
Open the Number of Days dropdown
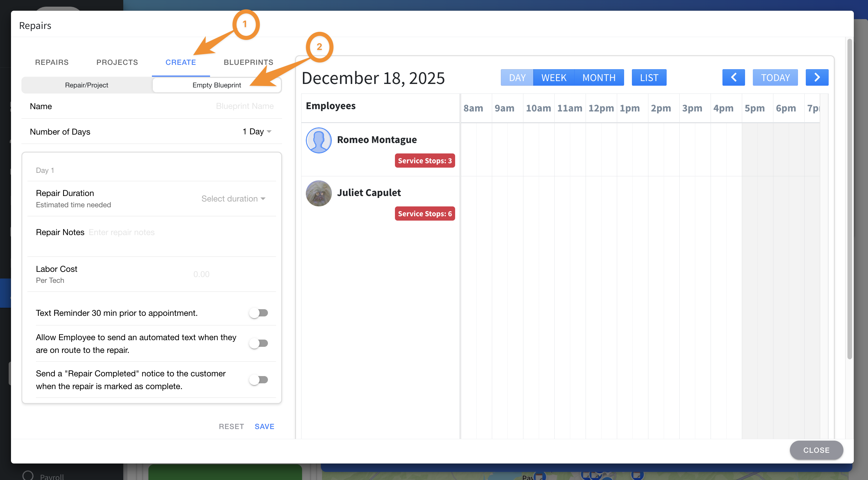tap(257, 131)
